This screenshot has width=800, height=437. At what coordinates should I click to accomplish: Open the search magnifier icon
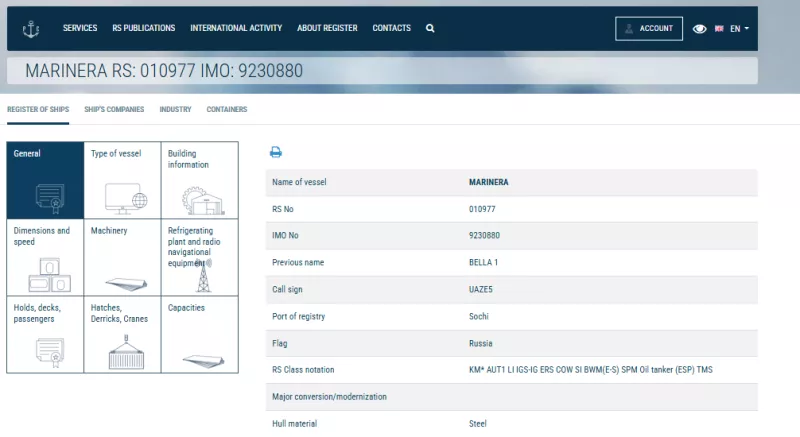430,29
